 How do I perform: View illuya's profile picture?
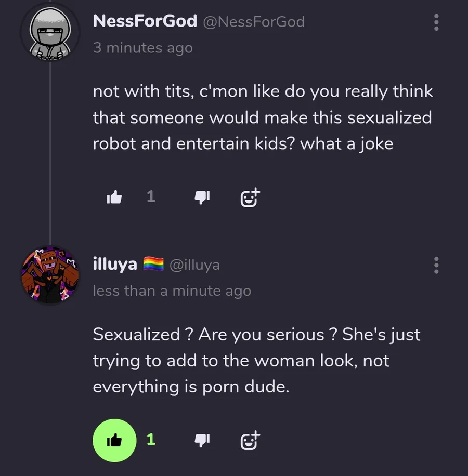[50, 275]
